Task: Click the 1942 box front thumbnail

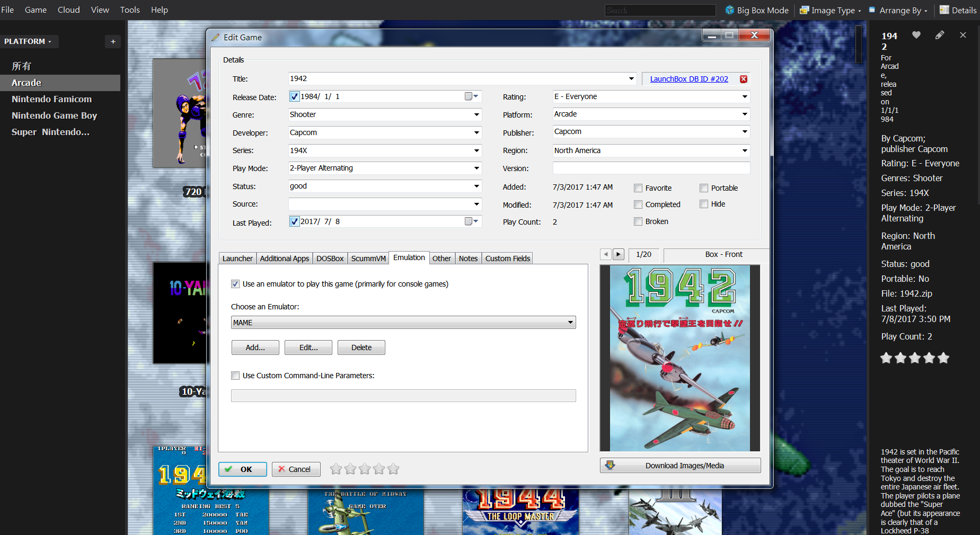Action: 680,358
